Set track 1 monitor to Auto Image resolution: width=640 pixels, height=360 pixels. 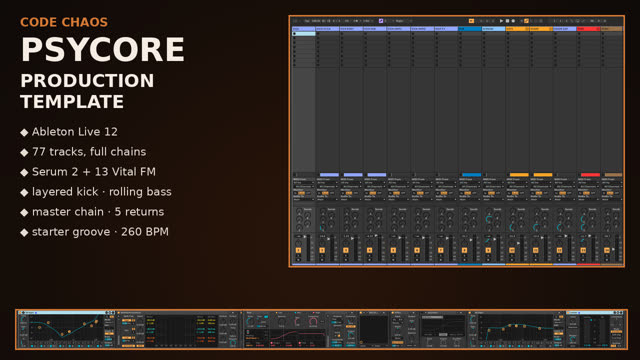click(x=301, y=193)
